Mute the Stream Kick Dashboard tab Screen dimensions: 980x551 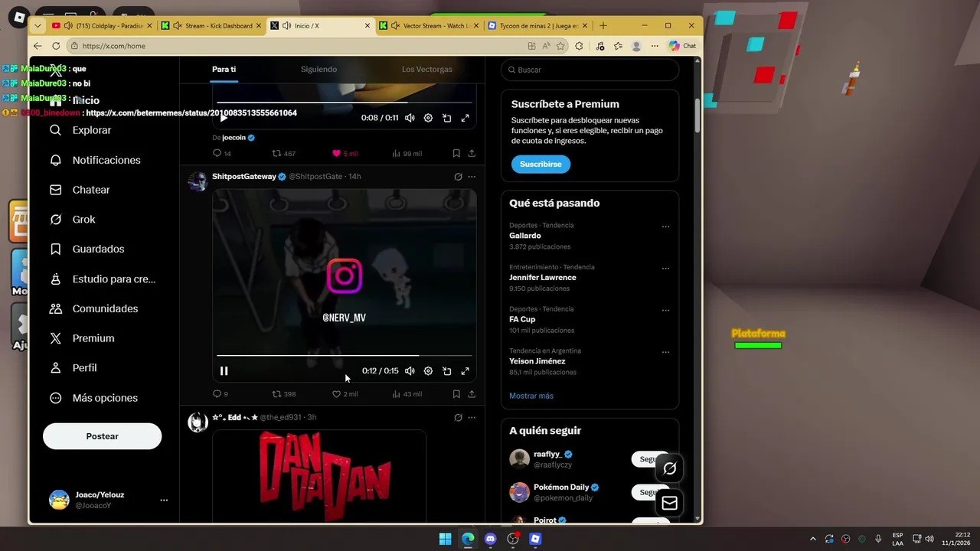pyautogui.click(x=178, y=26)
